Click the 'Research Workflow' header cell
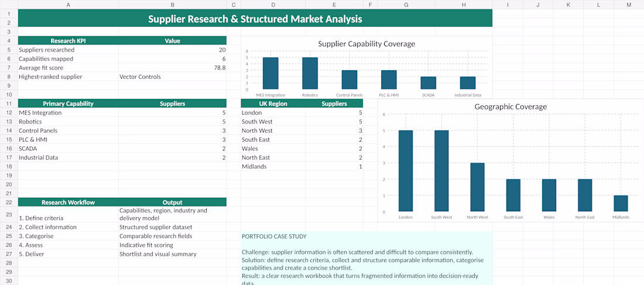 68,202
